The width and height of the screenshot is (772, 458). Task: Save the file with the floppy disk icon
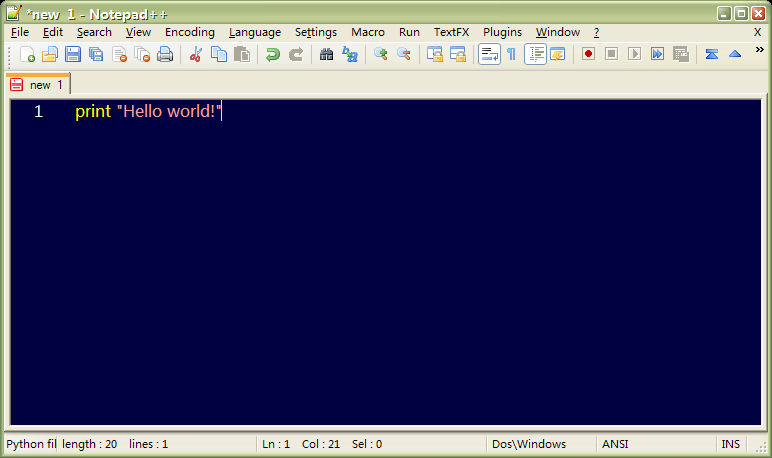click(73, 54)
